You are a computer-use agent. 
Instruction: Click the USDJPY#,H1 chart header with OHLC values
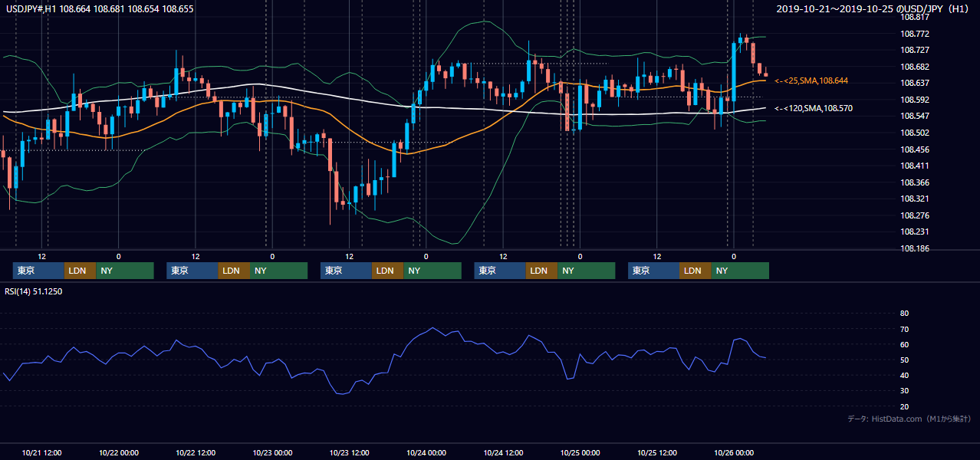(98, 9)
